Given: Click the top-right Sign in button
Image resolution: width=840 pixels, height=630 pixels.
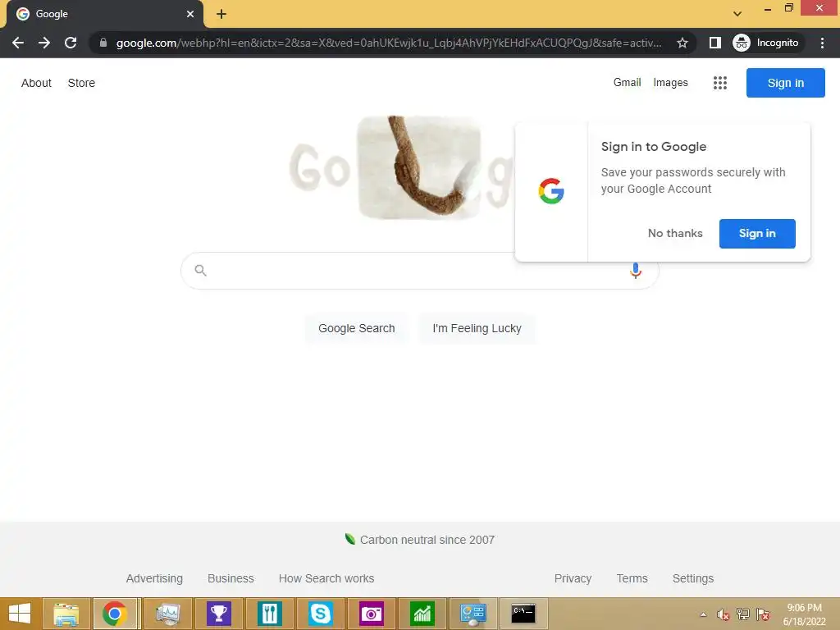Looking at the screenshot, I should click(x=785, y=83).
